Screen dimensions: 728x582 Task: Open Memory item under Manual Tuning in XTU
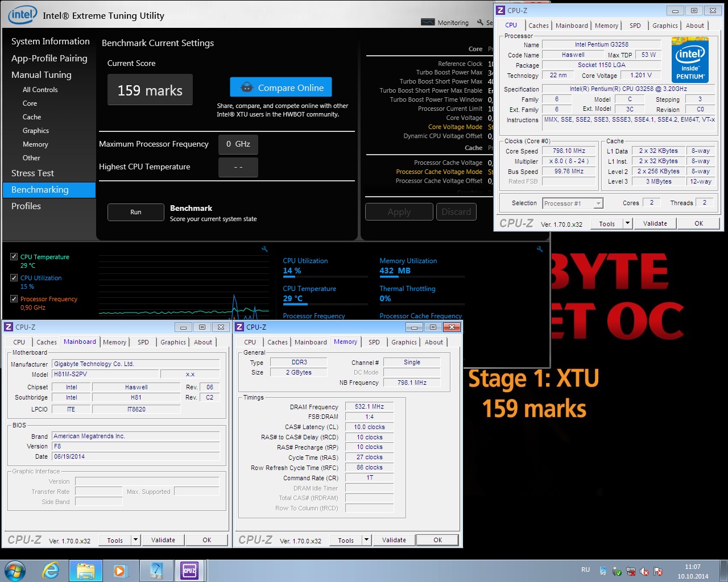click(x=35, y=144)
